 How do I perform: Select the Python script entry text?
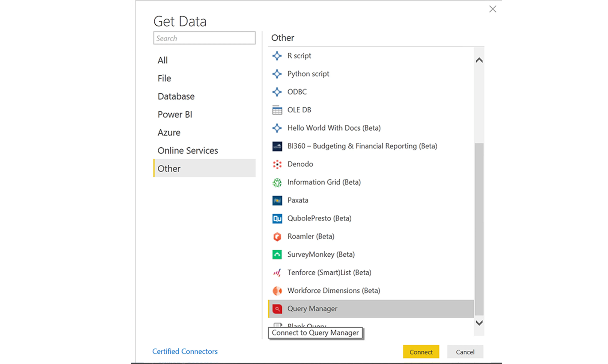tap(308, 74)
